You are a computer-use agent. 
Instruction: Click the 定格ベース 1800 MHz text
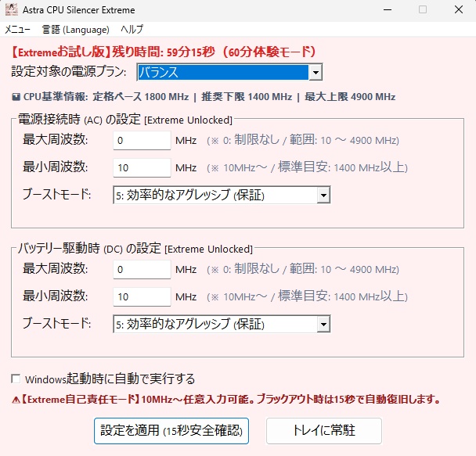point(141,97)
